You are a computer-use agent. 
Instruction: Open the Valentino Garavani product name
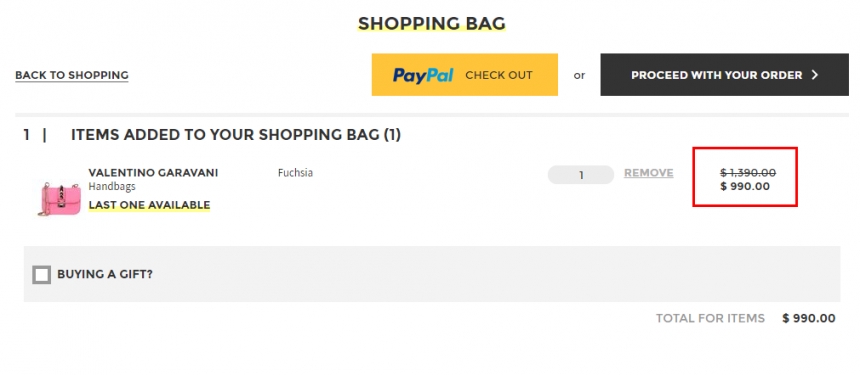pos(154,173)
